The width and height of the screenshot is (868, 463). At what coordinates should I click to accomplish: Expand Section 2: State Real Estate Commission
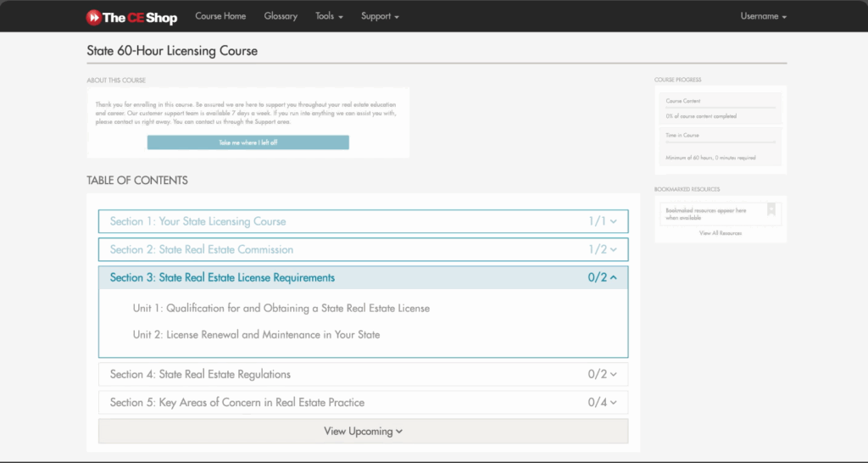363,250
